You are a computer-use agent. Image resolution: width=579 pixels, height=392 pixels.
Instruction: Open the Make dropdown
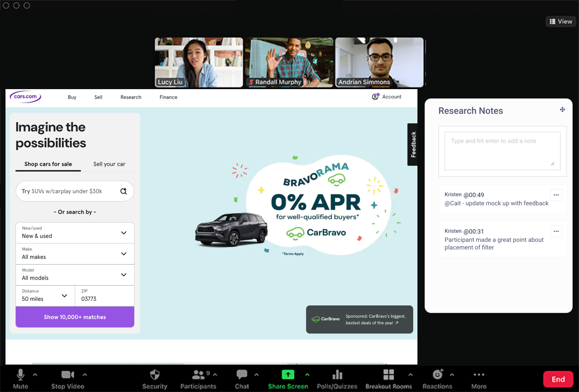(x=75, y=254)
